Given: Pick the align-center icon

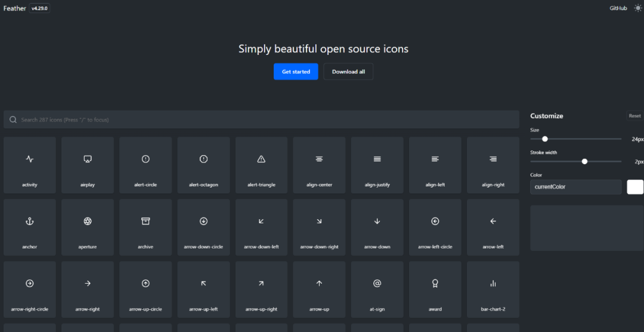Looking at the screenshot, I should pos(319,165).
